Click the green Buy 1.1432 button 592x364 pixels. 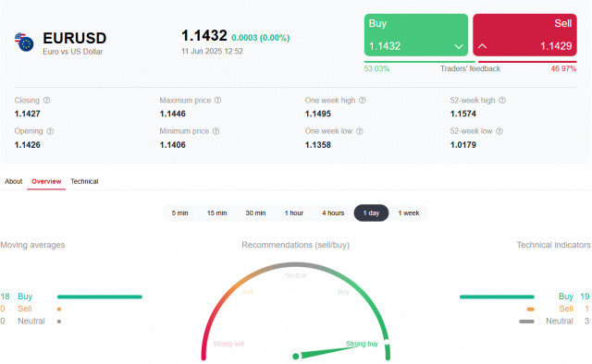416,35
